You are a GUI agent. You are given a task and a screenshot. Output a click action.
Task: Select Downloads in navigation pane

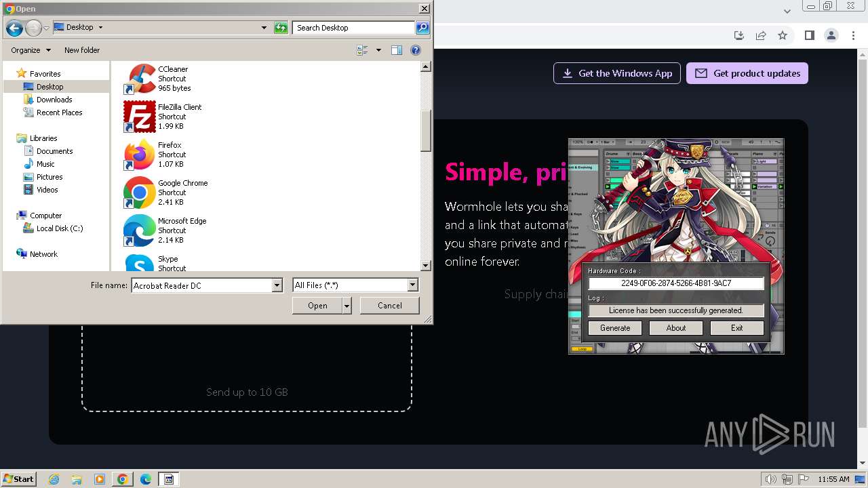54,100
